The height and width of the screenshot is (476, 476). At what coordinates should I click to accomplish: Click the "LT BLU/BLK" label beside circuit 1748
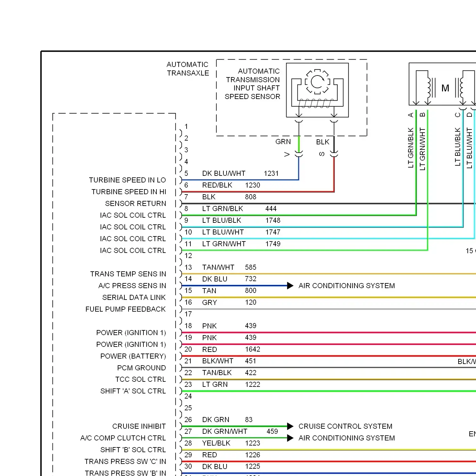(222, 221)
